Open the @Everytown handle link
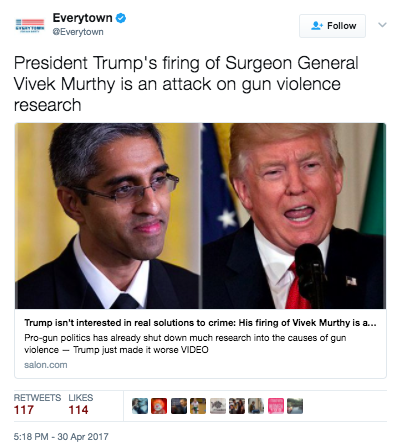Image resolution: width=405 pixels, height=445 pixels. 78,32
